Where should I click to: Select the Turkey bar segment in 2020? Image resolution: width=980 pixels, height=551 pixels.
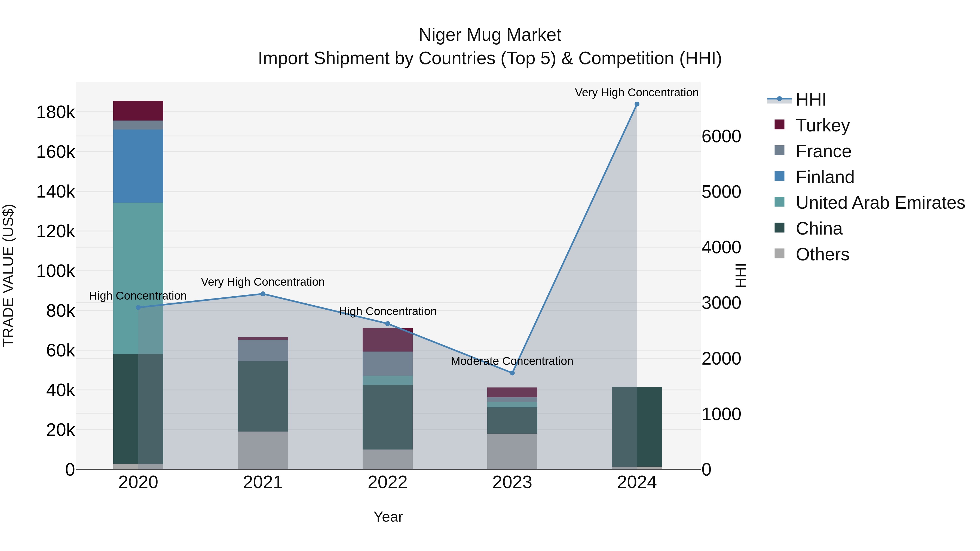tap(138, 111)
